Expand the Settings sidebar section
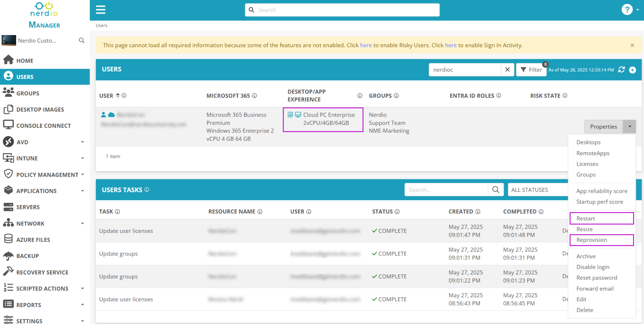 [x=82, y=321]
